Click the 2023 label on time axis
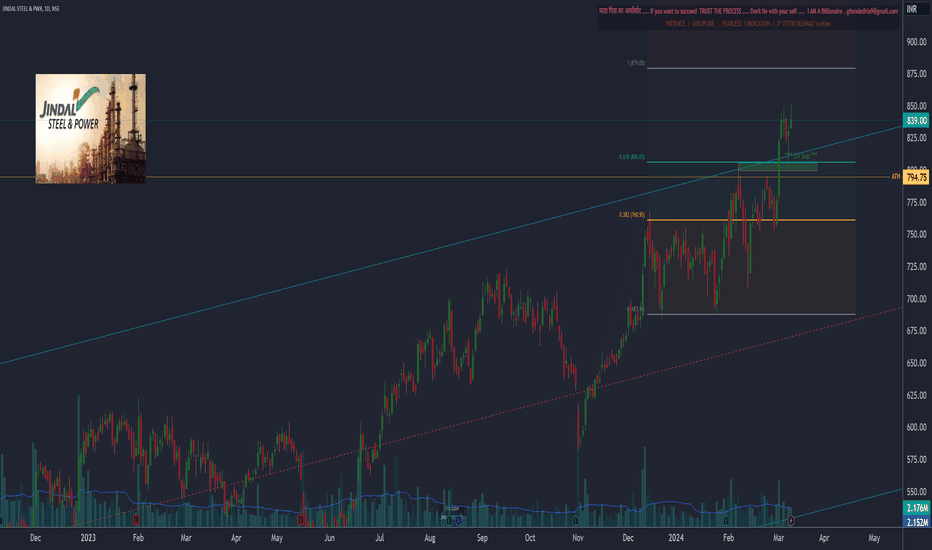This screenshot has width=932, height=550. tap(88, 538)
